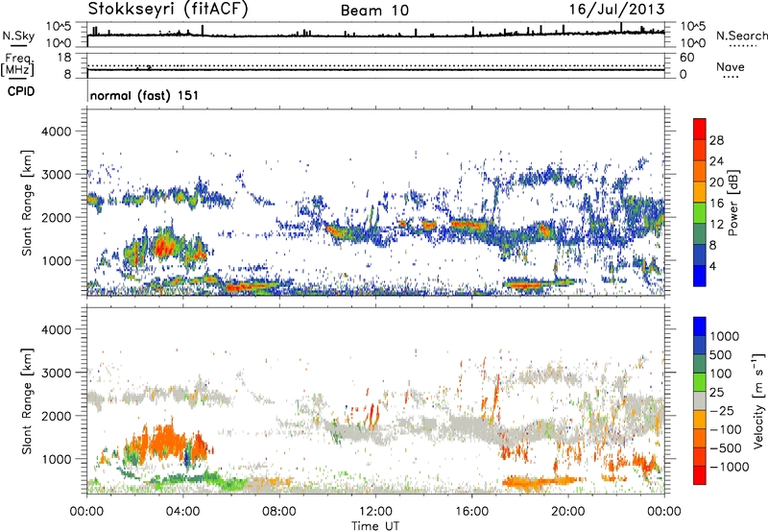
Task: Click the 100 value on velocity colorbar
Action: 721,374
